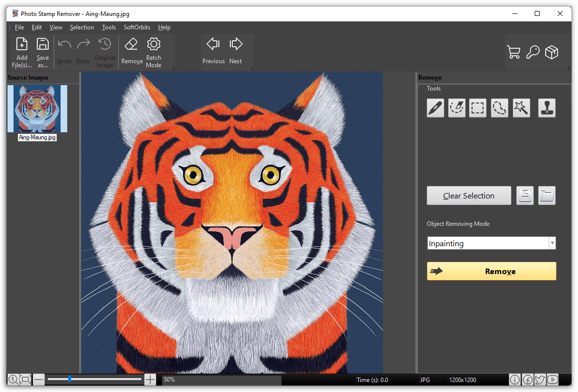Click Add File(s) toolbar icon
Image resolution: width=578 pixels, height=392 pixels.
point(22,52)
